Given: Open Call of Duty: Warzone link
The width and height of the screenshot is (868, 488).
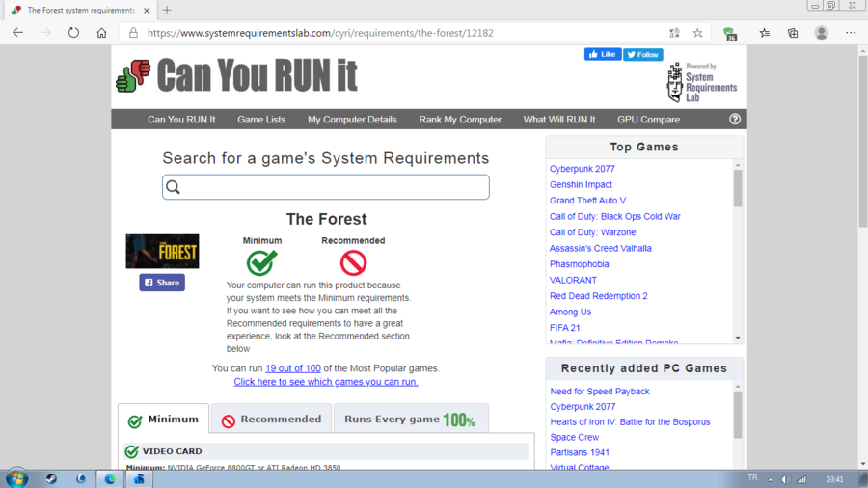Looking at the screenshot, I should click(x=592, y=232).
